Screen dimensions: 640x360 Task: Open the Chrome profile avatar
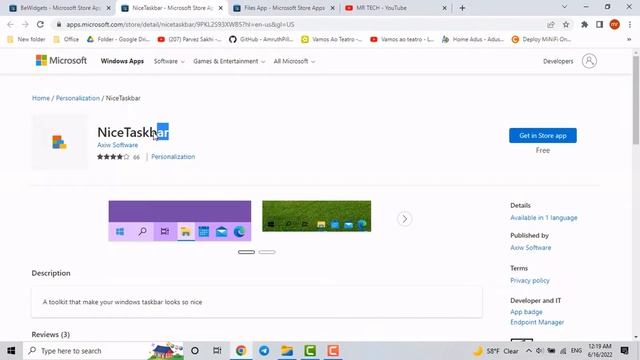pos(615,24)
